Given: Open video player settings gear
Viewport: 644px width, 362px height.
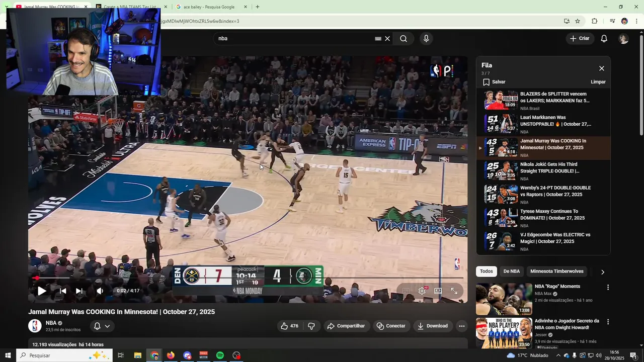Looking at the screenshot, I should click(x=422, y=291).
